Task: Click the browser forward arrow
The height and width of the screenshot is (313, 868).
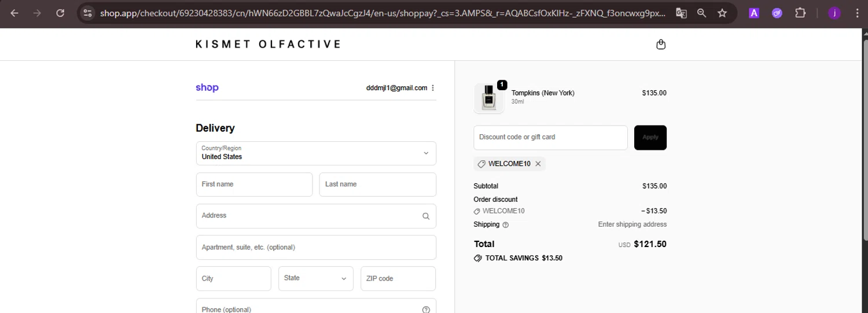Action: (38, 13)
